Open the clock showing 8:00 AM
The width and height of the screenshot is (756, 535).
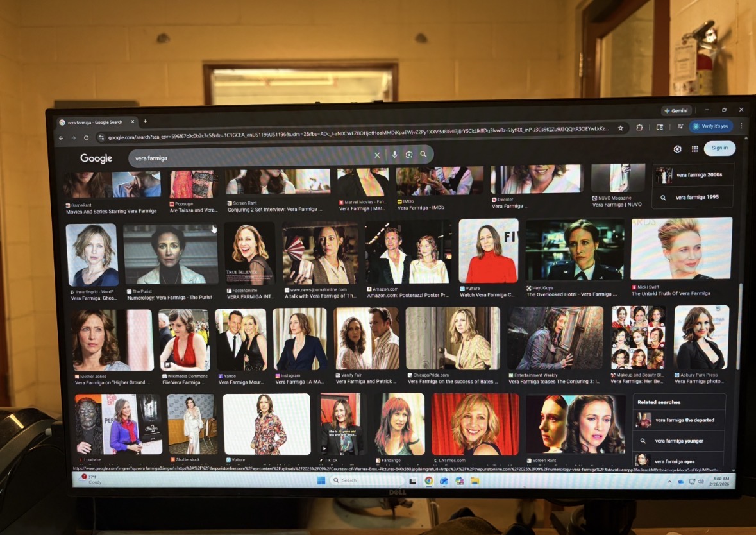click(x=719, y=482)
